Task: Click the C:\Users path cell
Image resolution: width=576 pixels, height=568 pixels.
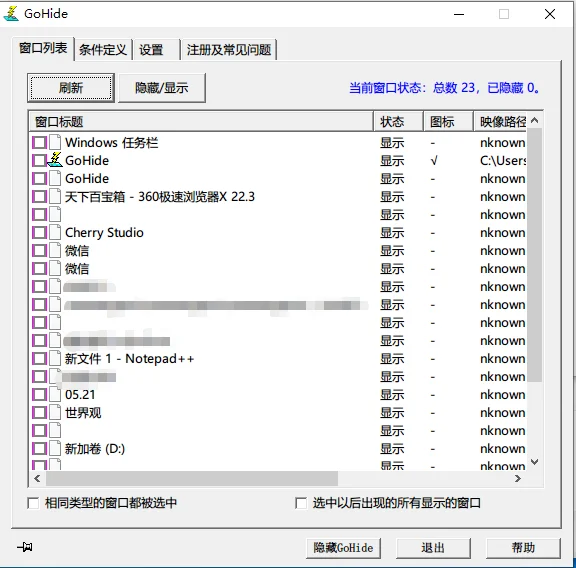Action: click(503, 160)
